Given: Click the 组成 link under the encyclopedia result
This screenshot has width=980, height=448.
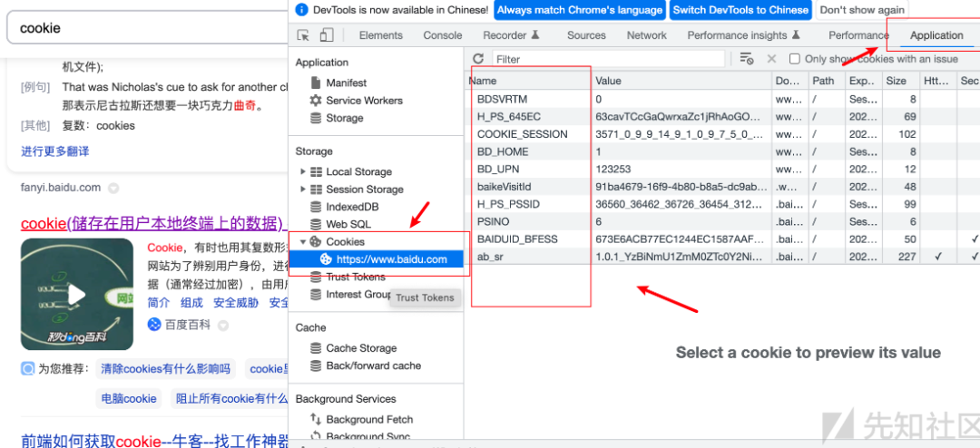Looking at the screenshot, I should [x=191, y=302].
